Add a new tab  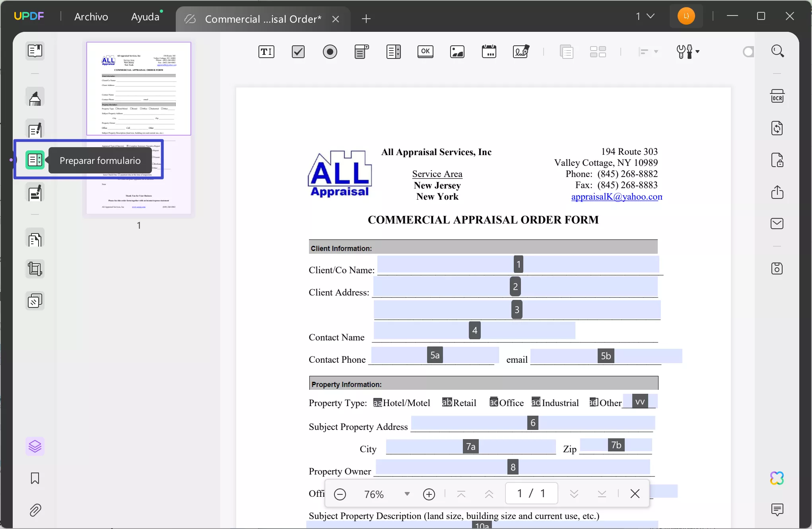(366, 19)
